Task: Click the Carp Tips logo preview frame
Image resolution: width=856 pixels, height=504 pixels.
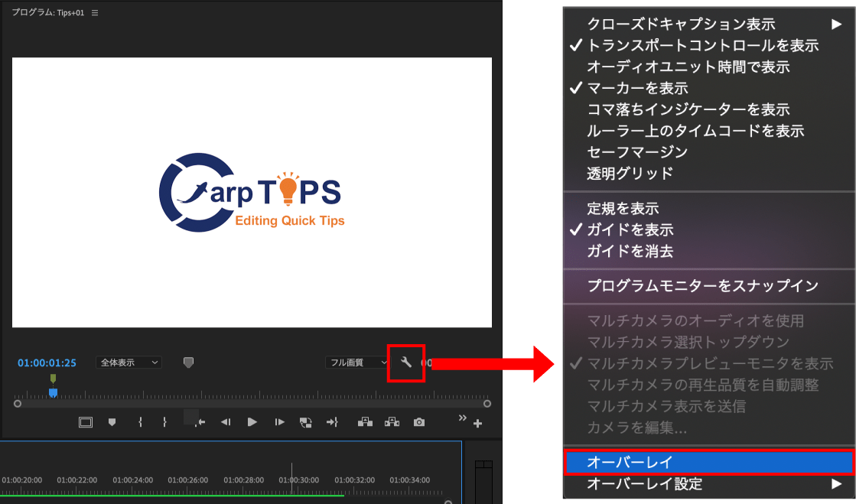Action: pyautogui.click(x=252, y=192)
